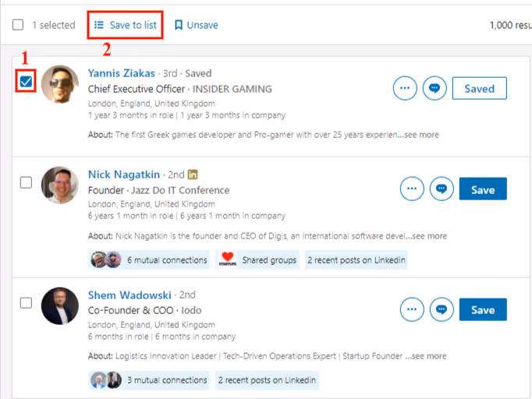The width and height of the screenshot is (532, 399).
Task: Toggle the select-all checkbox next to '1 selected'
Action: (18, 25)
